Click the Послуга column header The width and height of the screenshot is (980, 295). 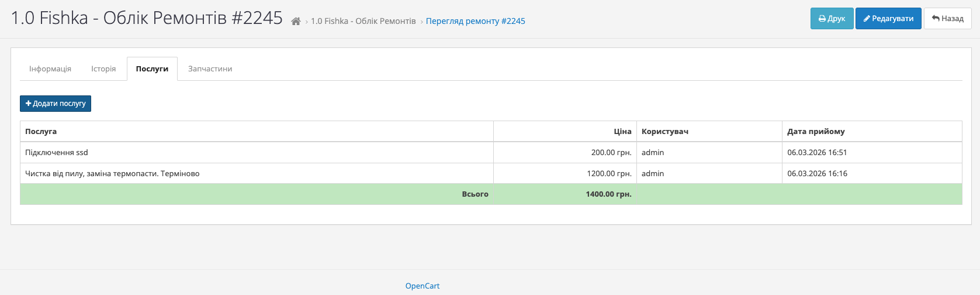[257, 131]
